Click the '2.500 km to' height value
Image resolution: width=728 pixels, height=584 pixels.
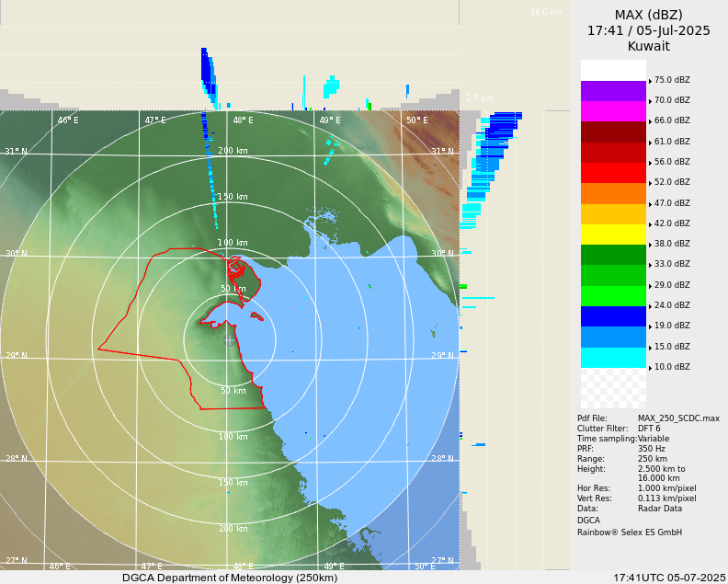coord(662,469)
